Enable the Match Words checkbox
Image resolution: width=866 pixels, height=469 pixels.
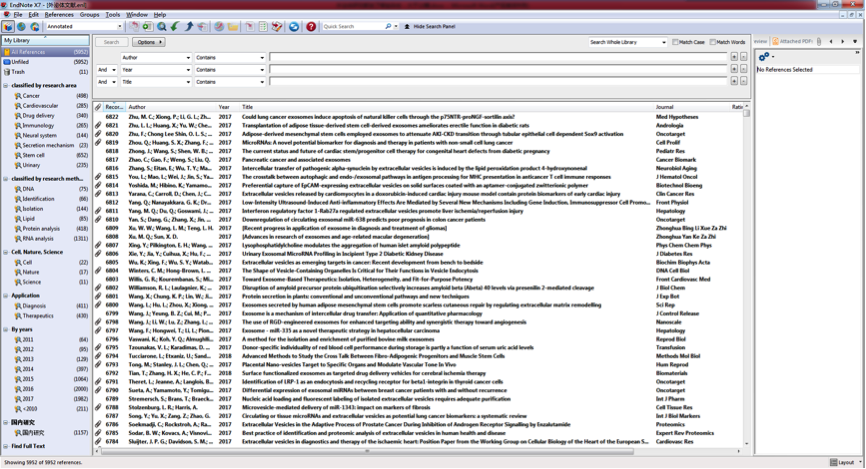pyautogui.click(x=713, y=42)
